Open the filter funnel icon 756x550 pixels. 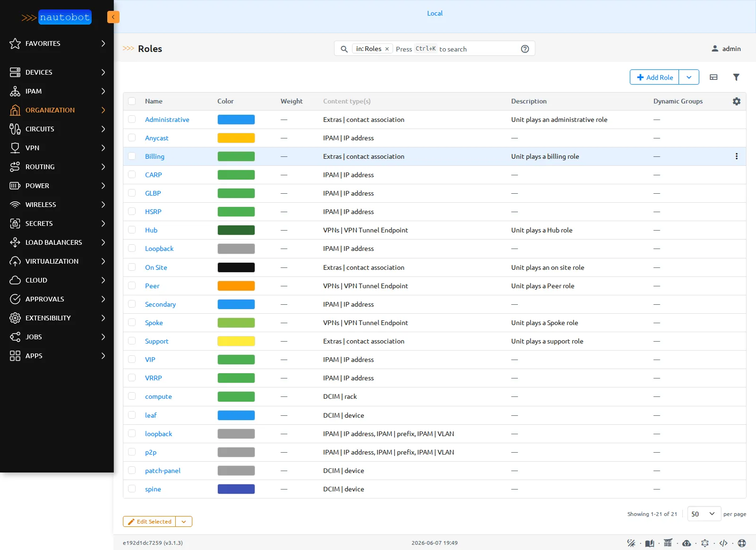pyautogui.click(x=736, y=77)
